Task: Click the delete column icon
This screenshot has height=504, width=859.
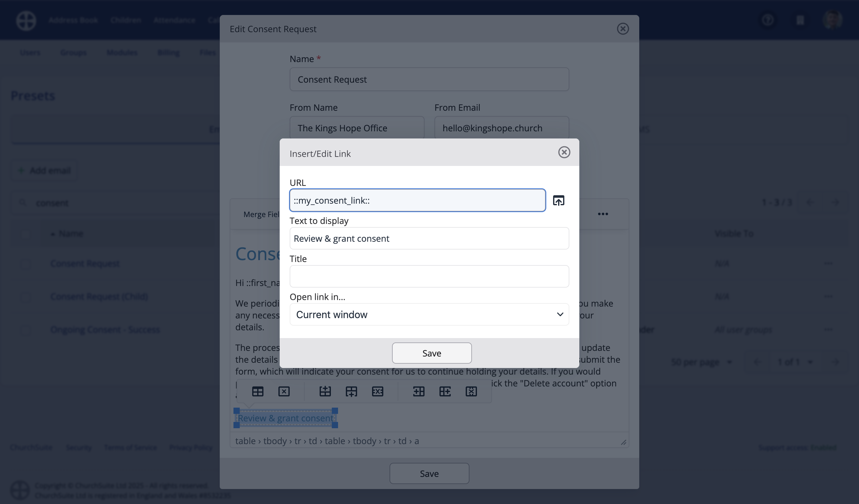Action: pyautogui.click(x=471, y=391)
